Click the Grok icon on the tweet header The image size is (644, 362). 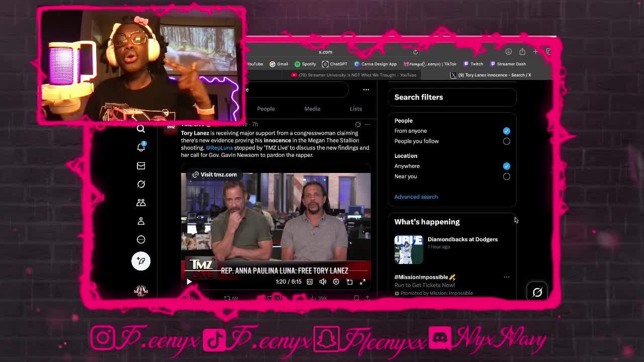[358, 124]
